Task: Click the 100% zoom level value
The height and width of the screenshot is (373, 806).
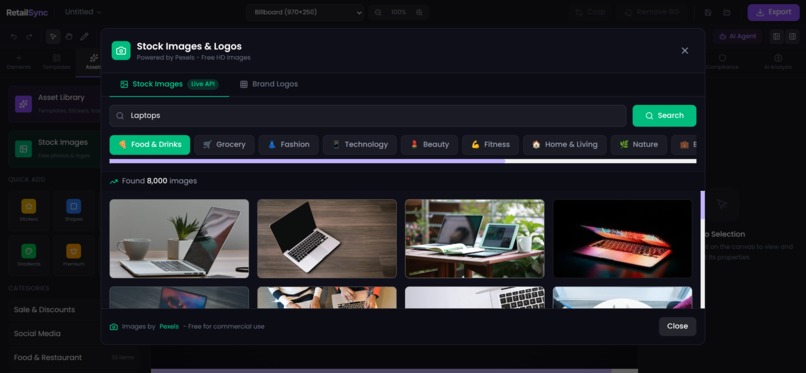Action: pos(398,12)
